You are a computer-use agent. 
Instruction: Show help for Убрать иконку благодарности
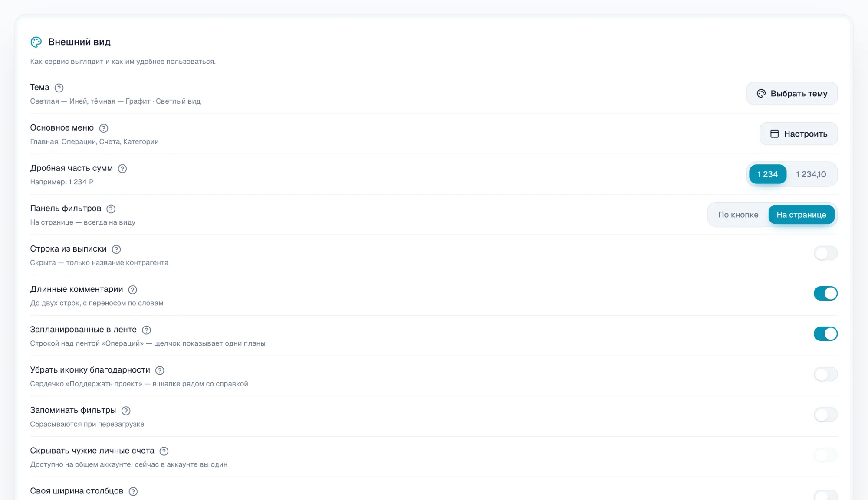pos(160,370)
